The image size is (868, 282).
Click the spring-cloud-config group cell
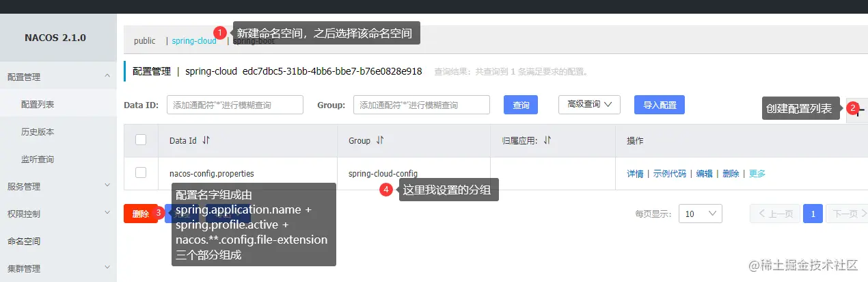pyautogui.click(x=383, y=174)
